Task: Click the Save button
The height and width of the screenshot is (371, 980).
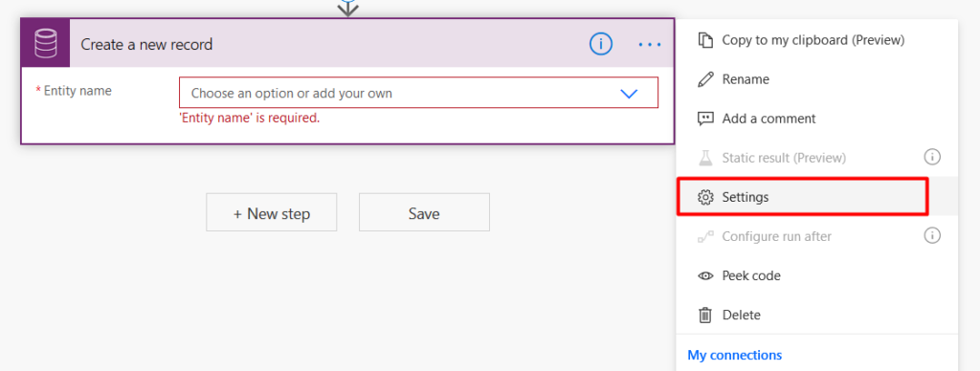Action: (424, 212)
